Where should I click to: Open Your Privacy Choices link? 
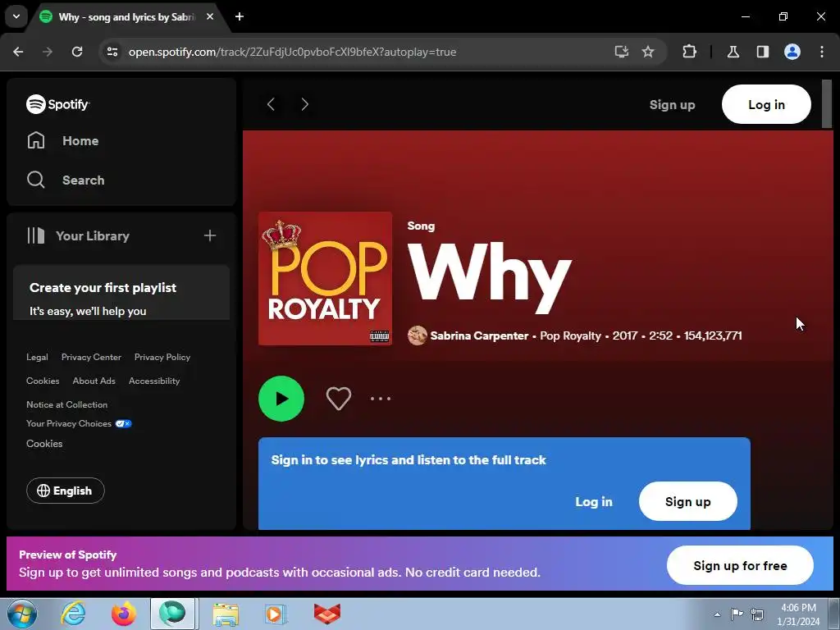coord(79,424)
